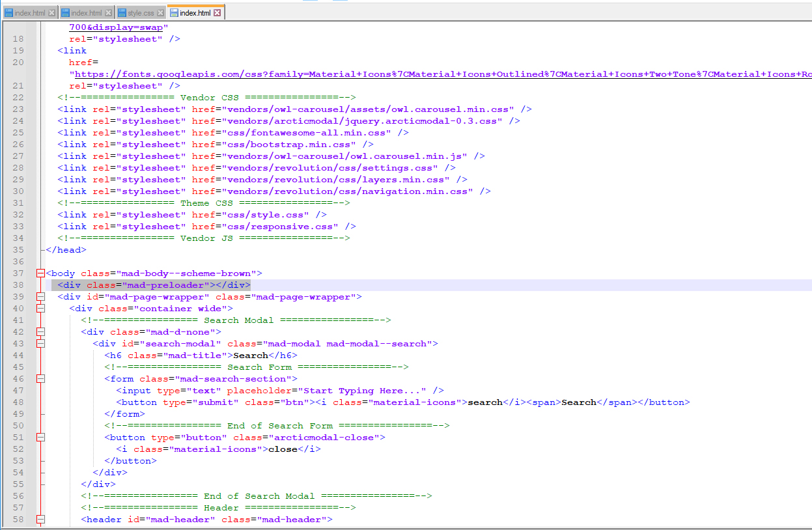The height and width of the screenshot is (530, 812).
Task: Switch to the leftmost index.html tab
Action: [x=30, y=13]
